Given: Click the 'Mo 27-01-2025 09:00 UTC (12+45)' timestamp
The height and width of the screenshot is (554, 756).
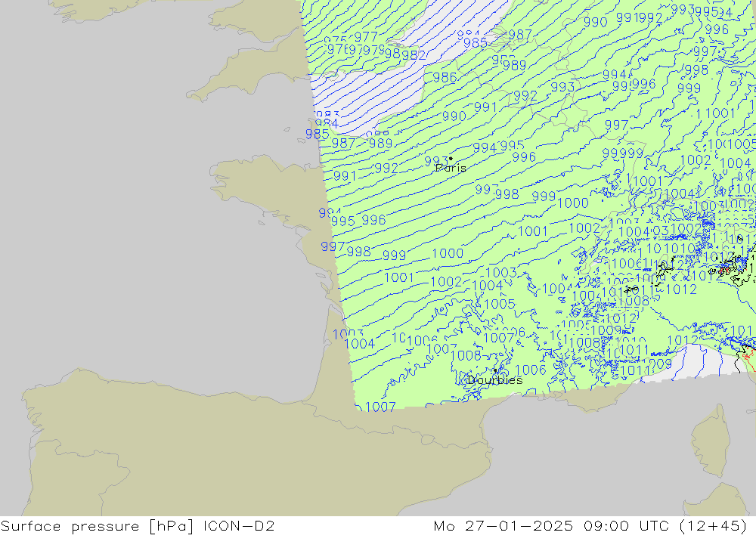Looking at the screenshot, I should [590, 525].
